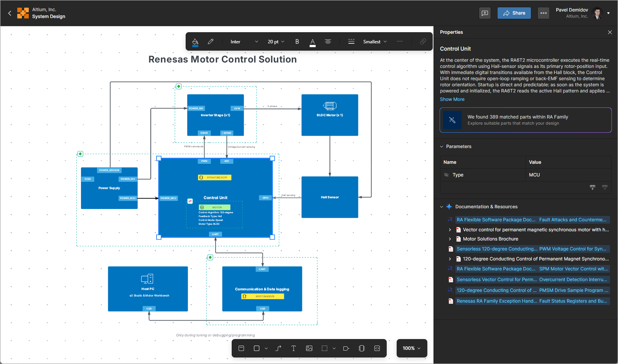
Task: Select the Inverter Stage (x1) block
Action: coord(216,115)
